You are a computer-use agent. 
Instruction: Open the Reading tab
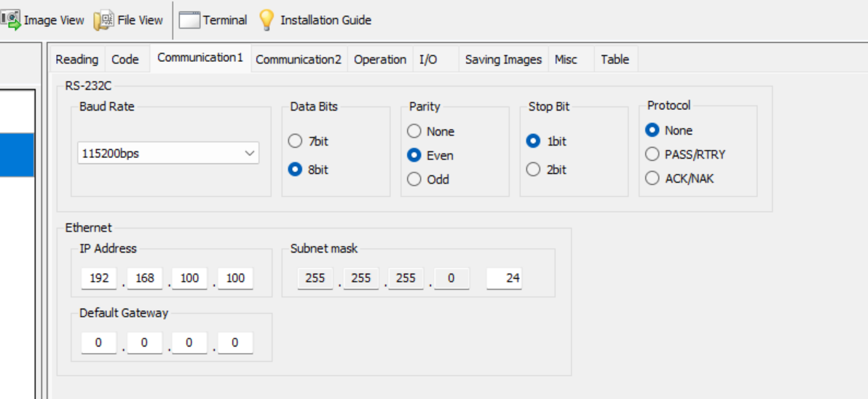77,59
